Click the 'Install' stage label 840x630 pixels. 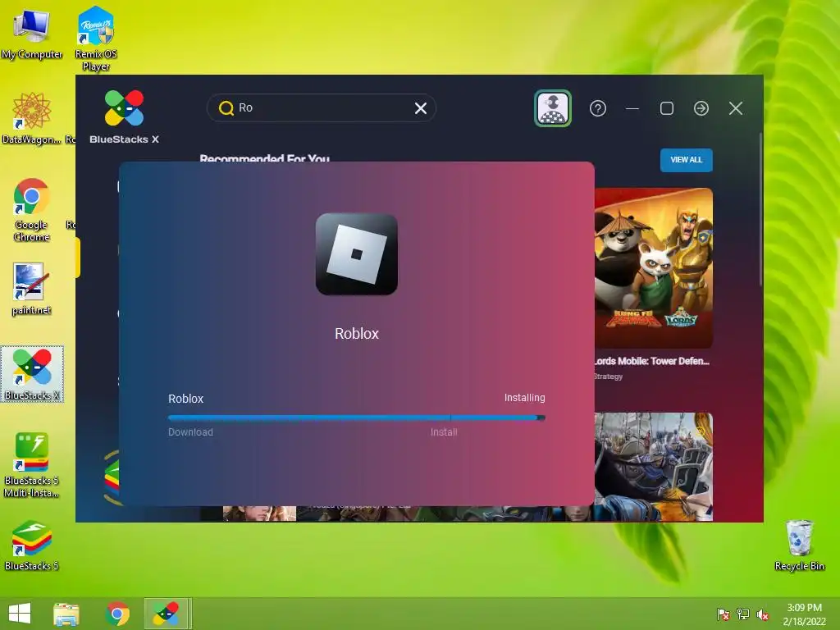[444, 432]
